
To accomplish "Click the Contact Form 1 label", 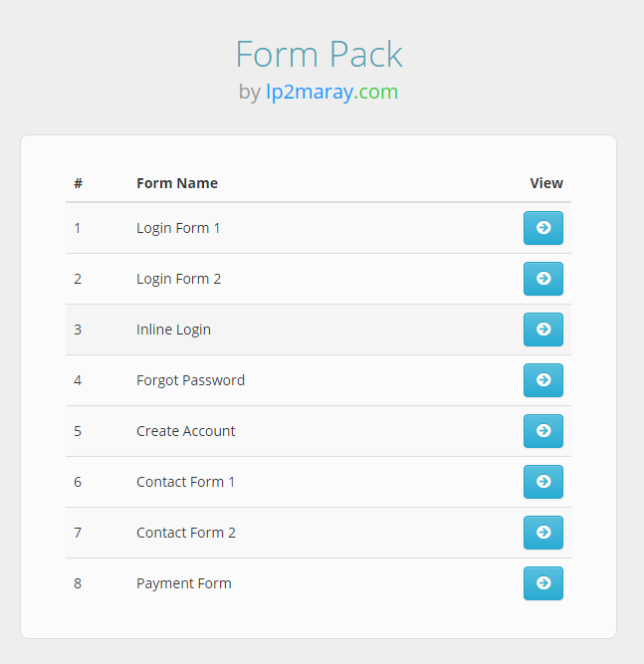I will coord(185,482).
